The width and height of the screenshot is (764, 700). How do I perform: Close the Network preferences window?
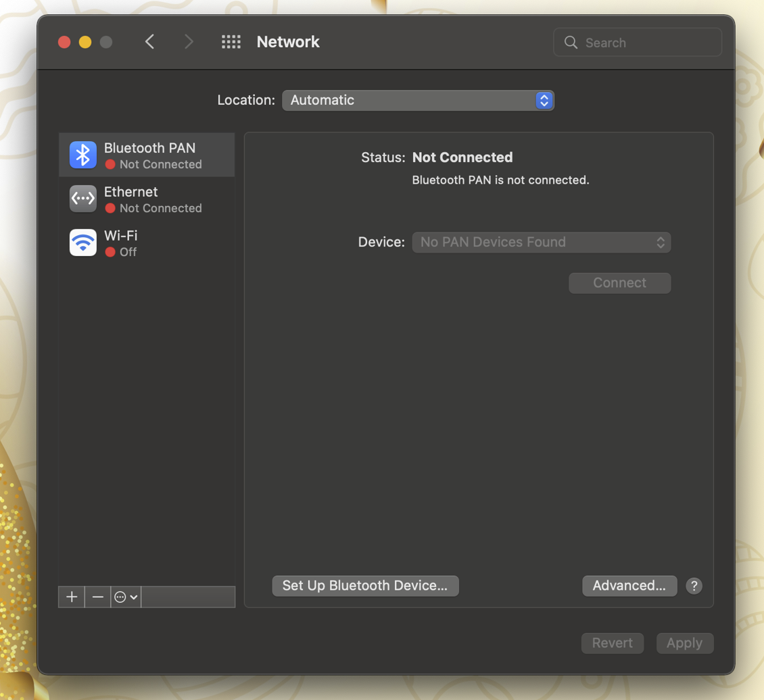[x=64, y=42]
